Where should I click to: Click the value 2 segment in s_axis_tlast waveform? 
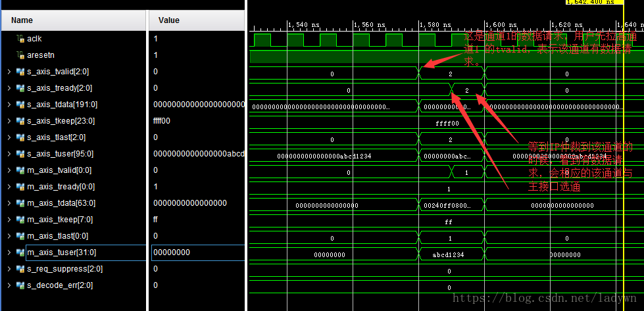click(451, 139)
